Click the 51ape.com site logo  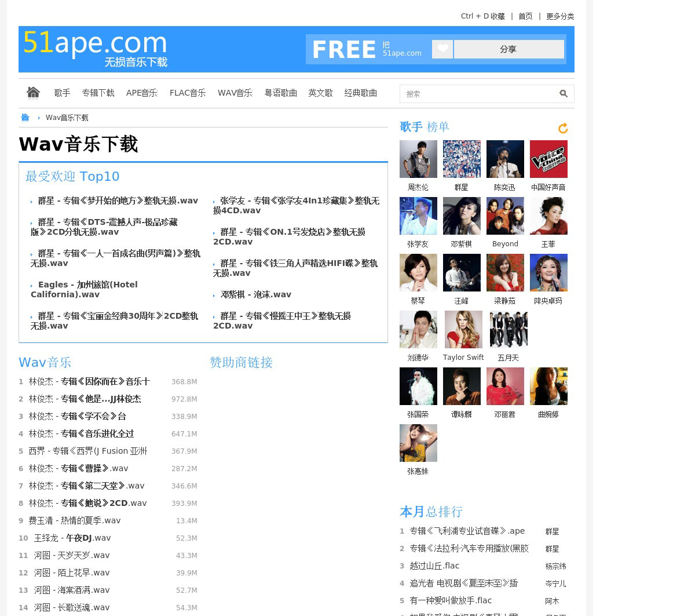click(96, 49)
